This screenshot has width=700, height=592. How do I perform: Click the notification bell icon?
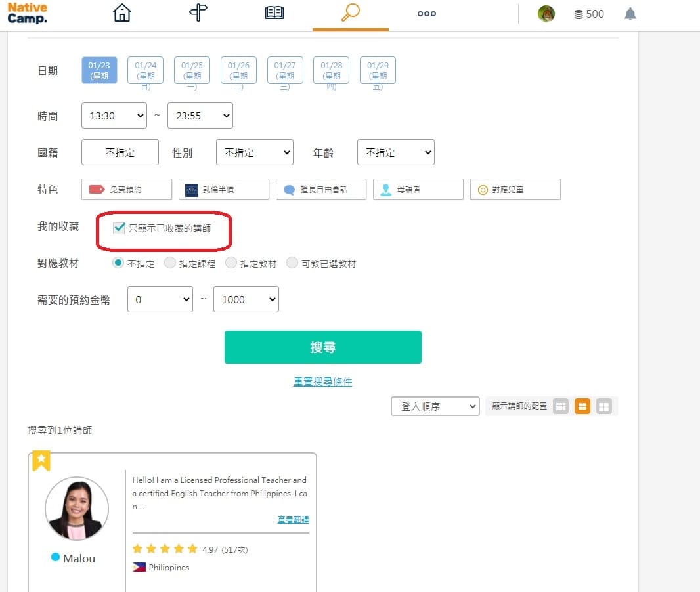click(630, 14)
